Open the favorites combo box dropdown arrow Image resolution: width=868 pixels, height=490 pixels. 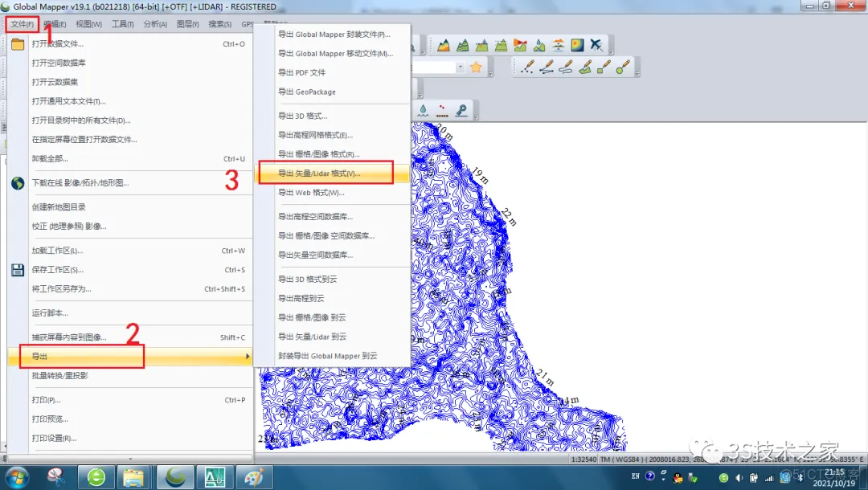(x=460, y=67)
